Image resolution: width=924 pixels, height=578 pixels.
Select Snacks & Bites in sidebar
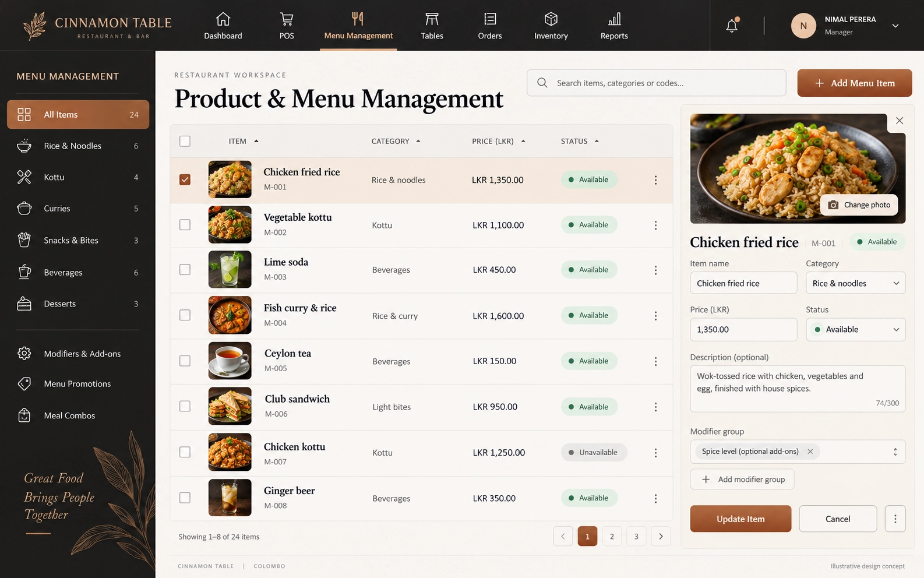coord(78,240)
